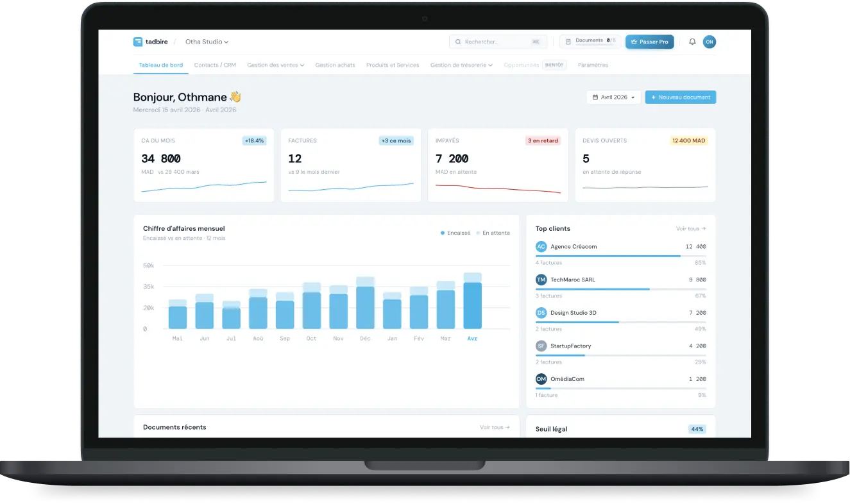
Task: Click the Design Studio 3D avatar
Action: click(x=541, y=313)
